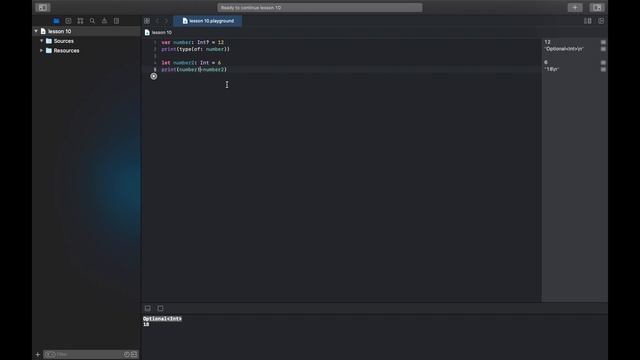Open the Issue navigator warning icon
The image size is (640, 360).
click(104, 21)
